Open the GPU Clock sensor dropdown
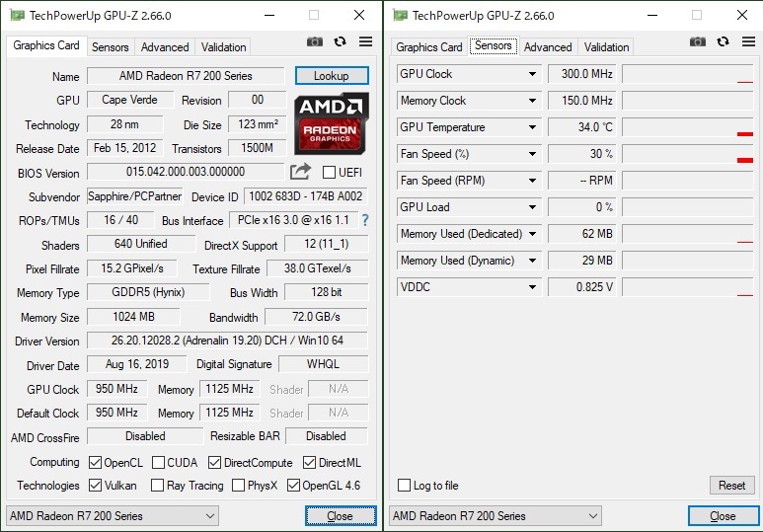763x532 pixels. point(532,74)
